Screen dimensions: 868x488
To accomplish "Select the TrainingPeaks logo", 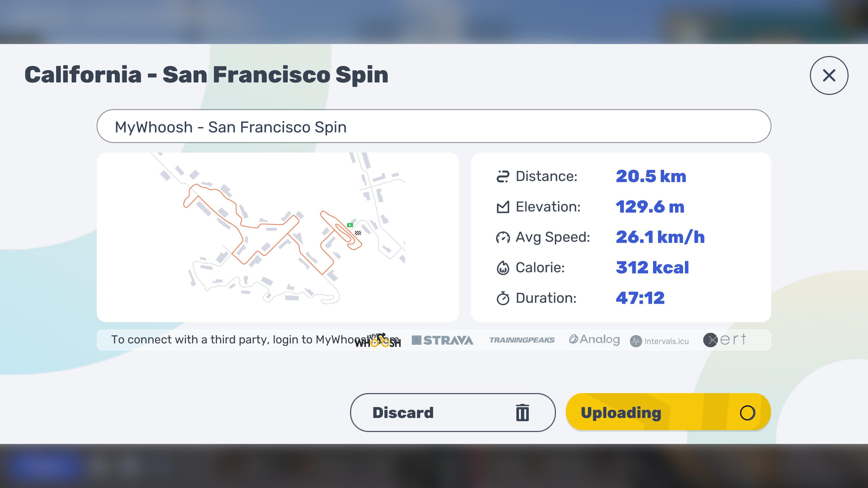I will tap(522, 340).
